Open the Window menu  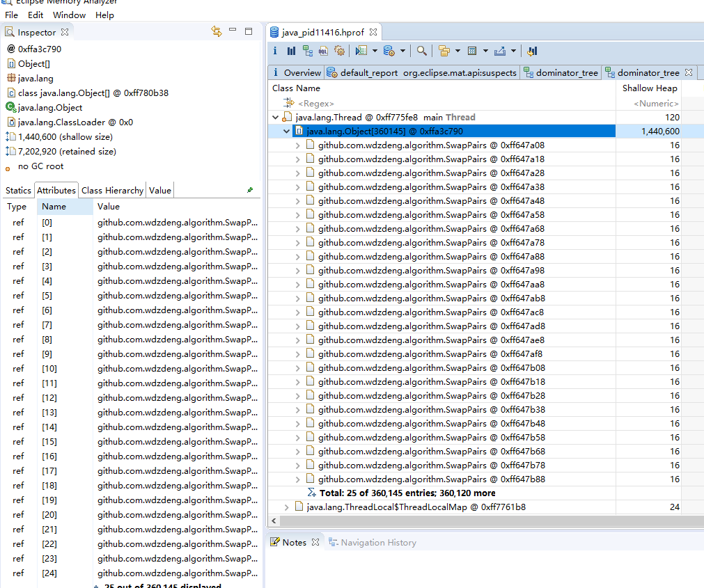point(69,15)
